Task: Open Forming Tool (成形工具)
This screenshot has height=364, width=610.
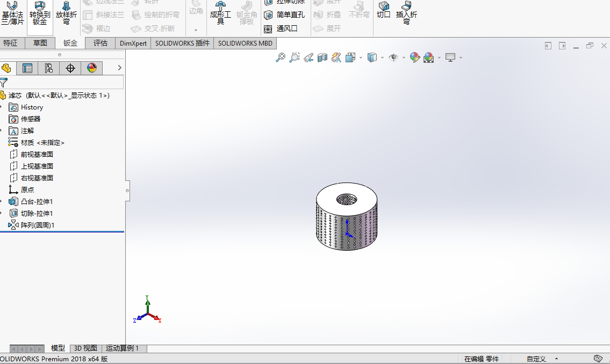Action: pyautogui.click(x=220, y=13)
